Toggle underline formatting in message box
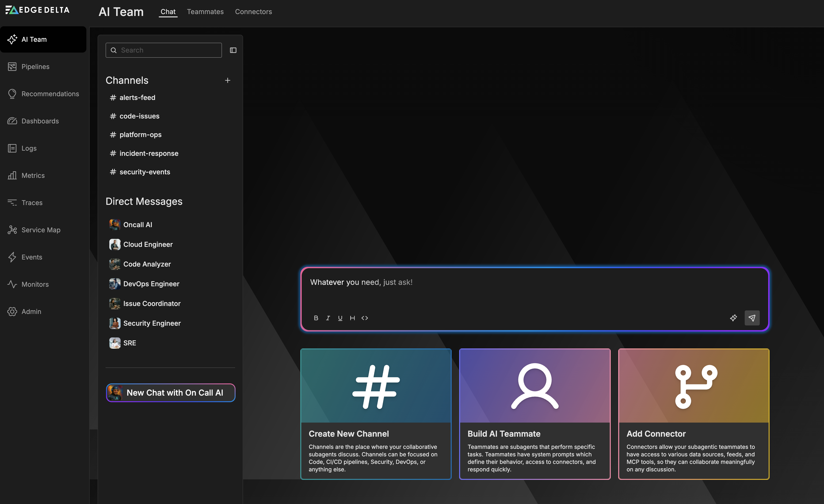 [340, 318]
